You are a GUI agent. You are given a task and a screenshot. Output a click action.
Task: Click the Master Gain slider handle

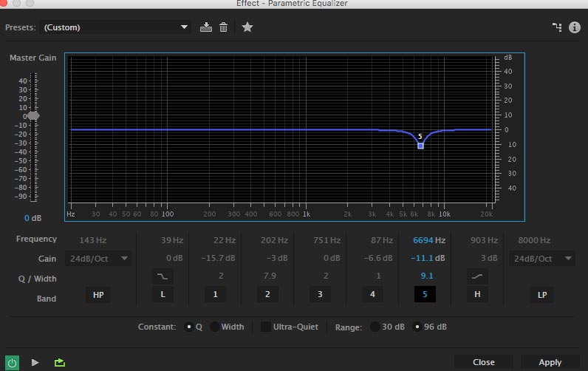click(33, 116)
